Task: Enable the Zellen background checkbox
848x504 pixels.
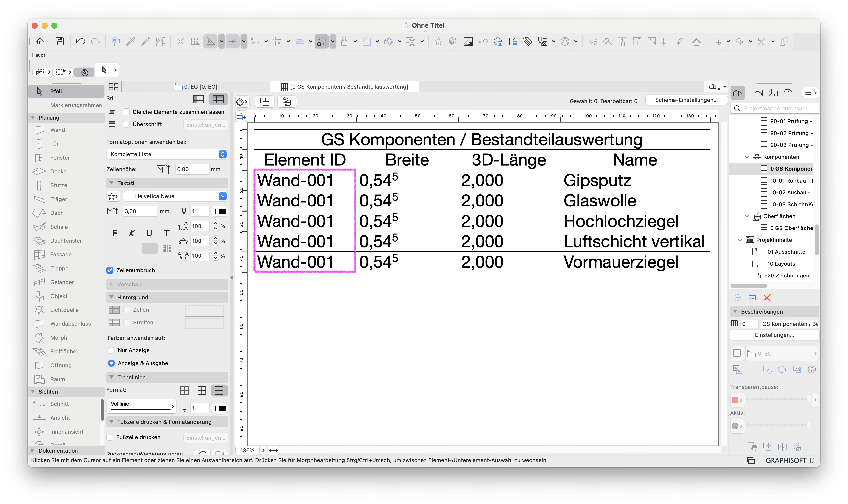Action: (127, 310)
